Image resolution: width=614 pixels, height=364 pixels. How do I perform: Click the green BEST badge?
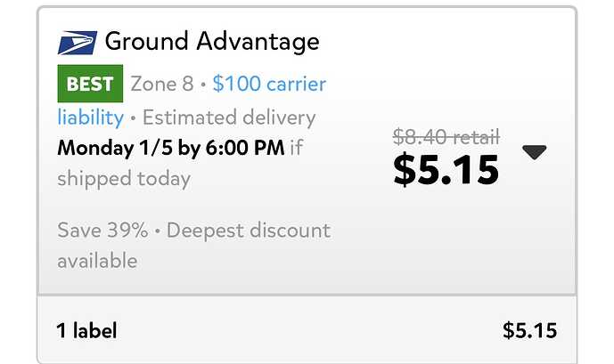click(90, 85)
